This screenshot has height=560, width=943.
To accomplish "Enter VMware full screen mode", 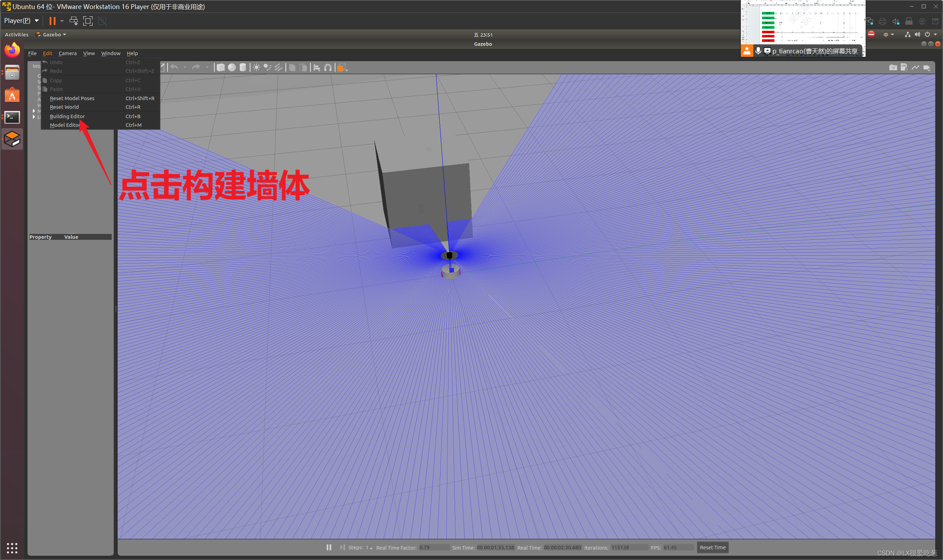I will coord(88,21).
